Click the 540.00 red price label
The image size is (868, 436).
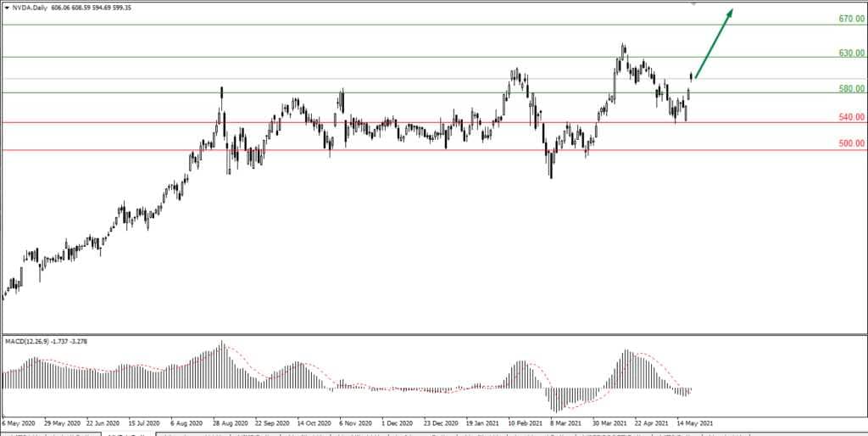coord(850,117)
